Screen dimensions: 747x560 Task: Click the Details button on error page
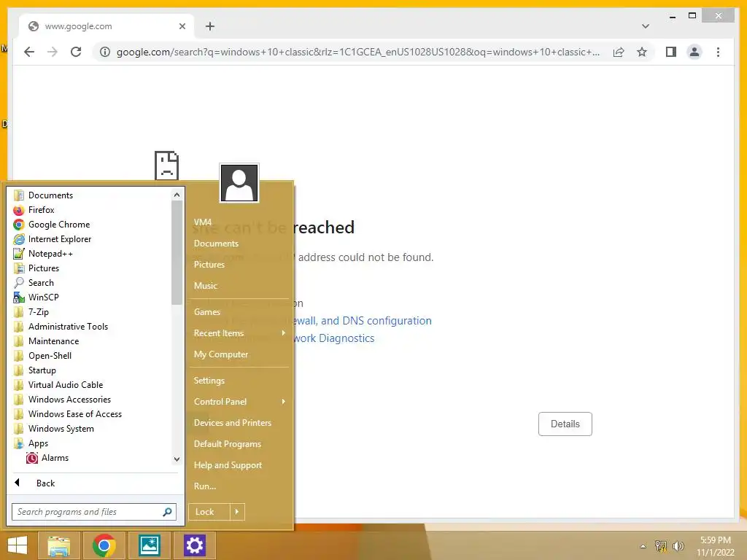565,424
